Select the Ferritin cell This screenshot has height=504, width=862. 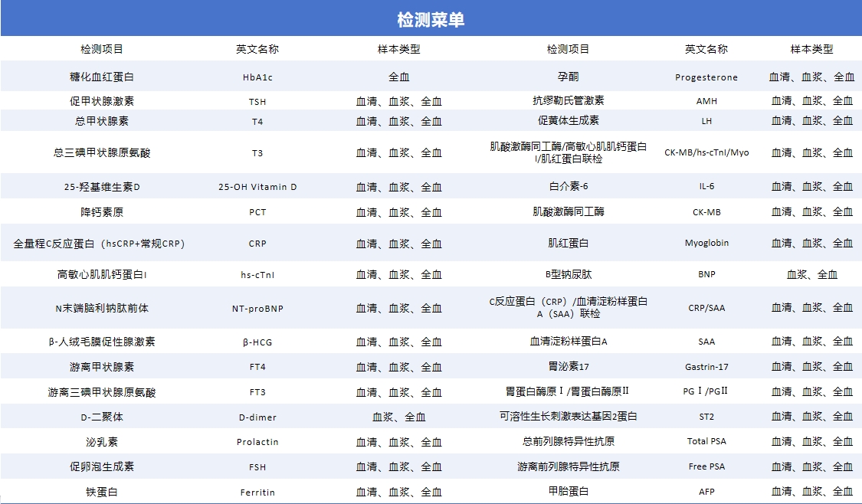point(257,492)
